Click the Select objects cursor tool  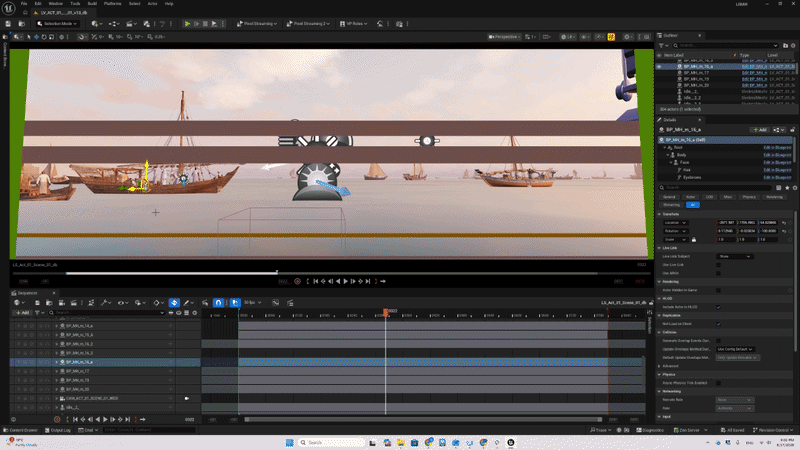(x=29, y=37)
